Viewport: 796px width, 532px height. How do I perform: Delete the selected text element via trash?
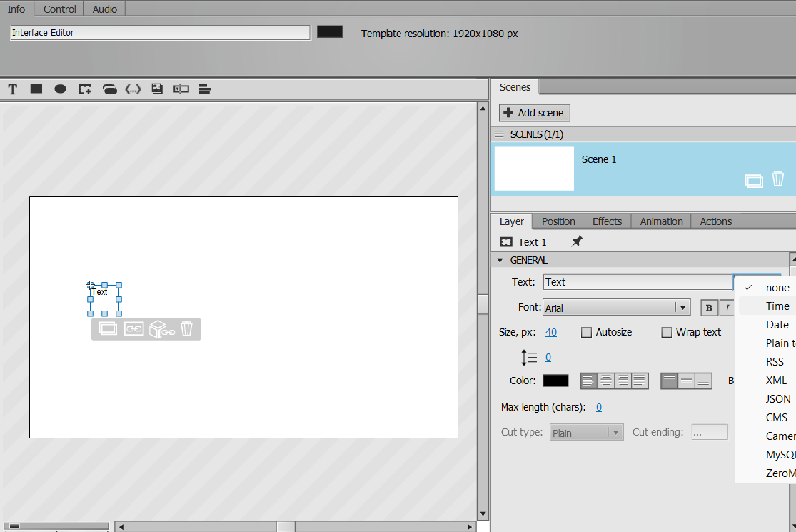pyautogui.click(x=187, y=328)
